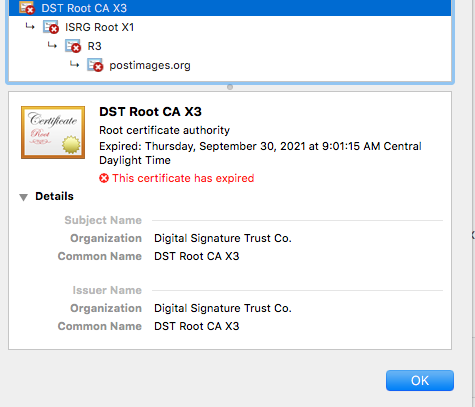Click Subject Common Name value 'DST Root CA X3'

197,256
